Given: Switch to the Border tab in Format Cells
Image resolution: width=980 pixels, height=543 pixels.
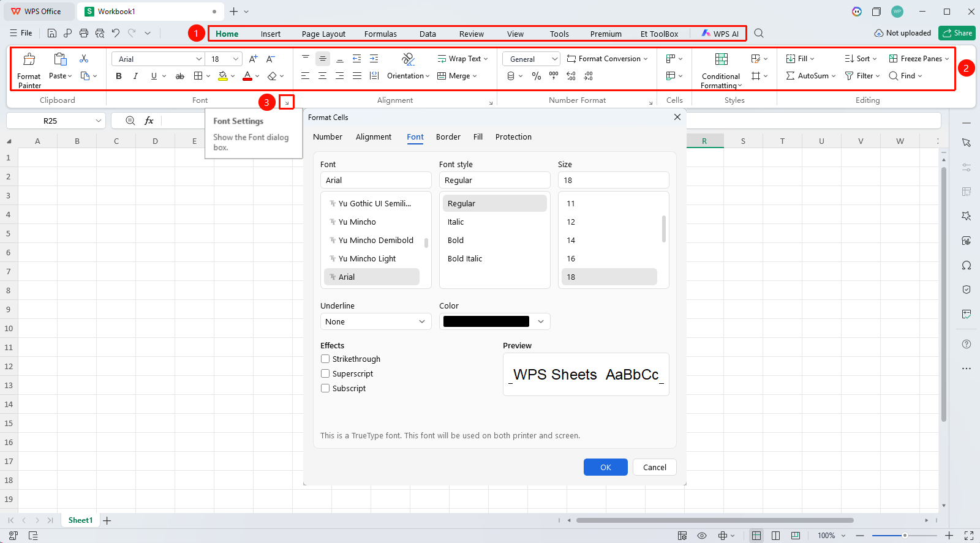Looking at the screenshot, I should tap(448, 137).
